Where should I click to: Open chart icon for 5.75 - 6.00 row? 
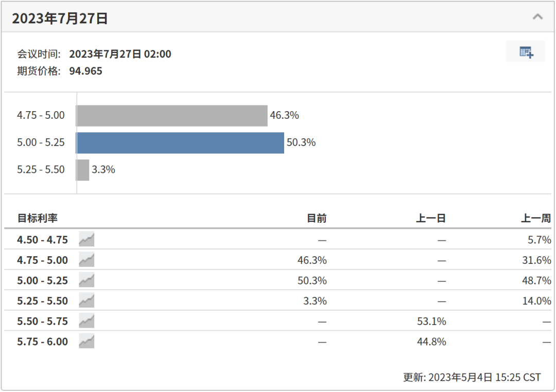click(86, 341)
